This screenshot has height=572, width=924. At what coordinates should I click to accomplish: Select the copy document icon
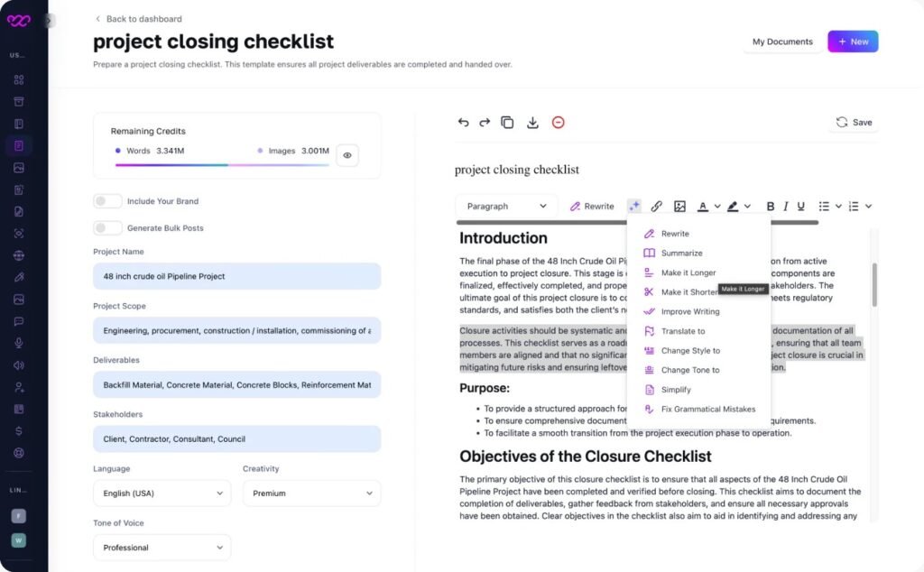(x=508, y=122)
